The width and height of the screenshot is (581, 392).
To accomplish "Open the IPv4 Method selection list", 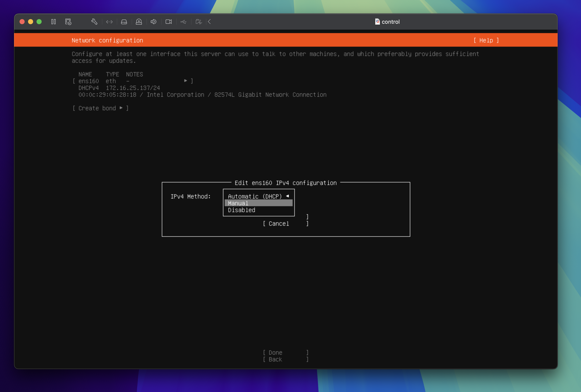I will [258, 196].
